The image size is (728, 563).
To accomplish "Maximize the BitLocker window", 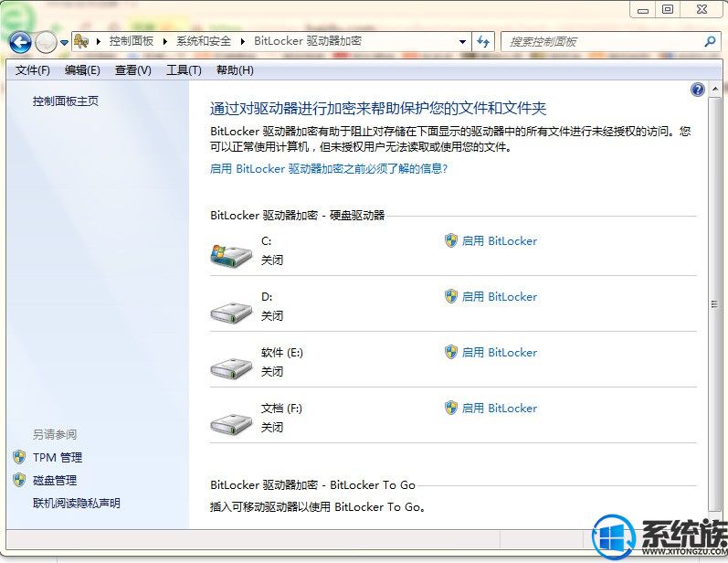I will (x=668, y=10).
